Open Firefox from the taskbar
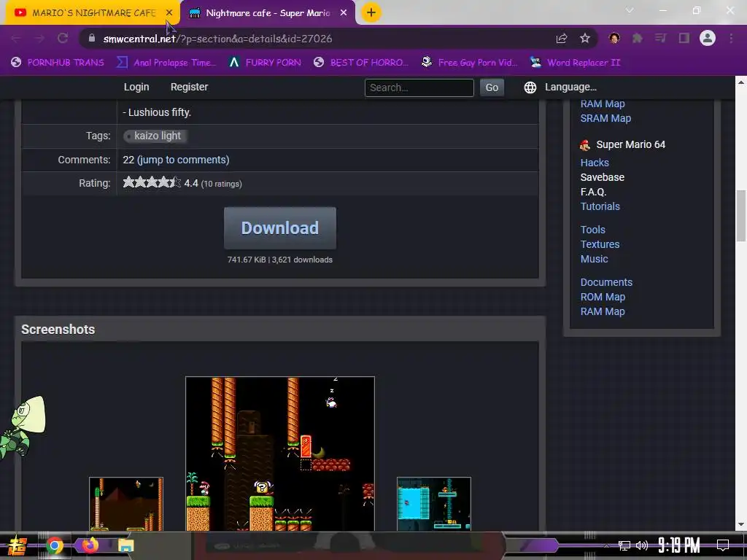The width and height of the screenshot is (747, 560). [90, 545]
